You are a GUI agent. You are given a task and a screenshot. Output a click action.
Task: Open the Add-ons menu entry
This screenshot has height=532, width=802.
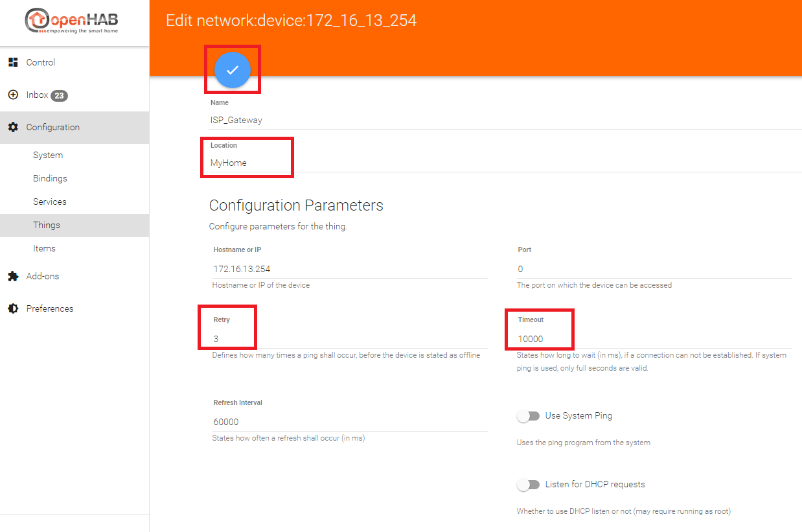74,276
